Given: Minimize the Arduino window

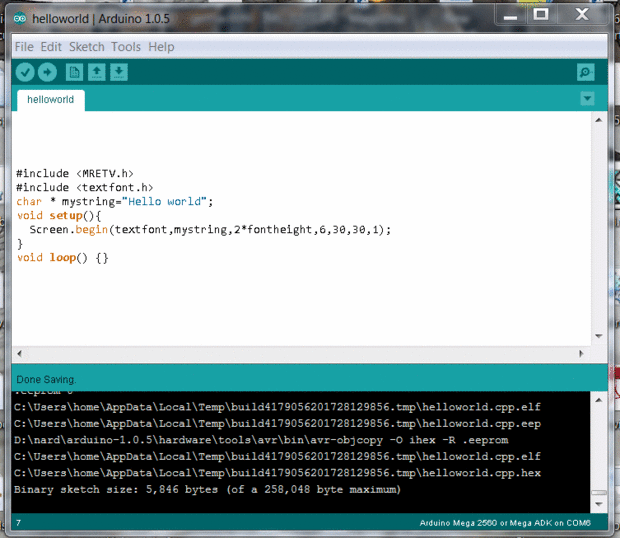Looking at the screenshot, I should [x=510, y=15].
